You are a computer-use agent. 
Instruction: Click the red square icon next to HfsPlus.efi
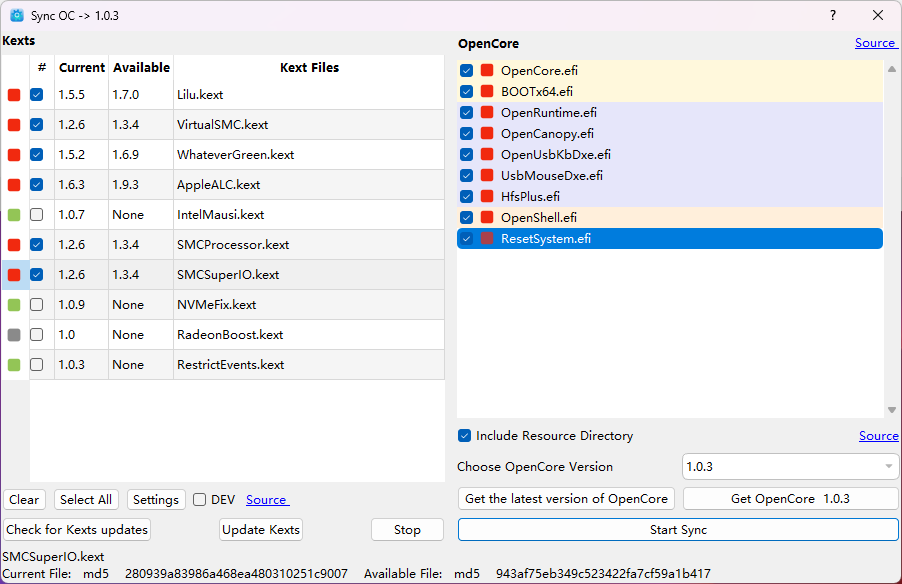[x=487, y=197]
